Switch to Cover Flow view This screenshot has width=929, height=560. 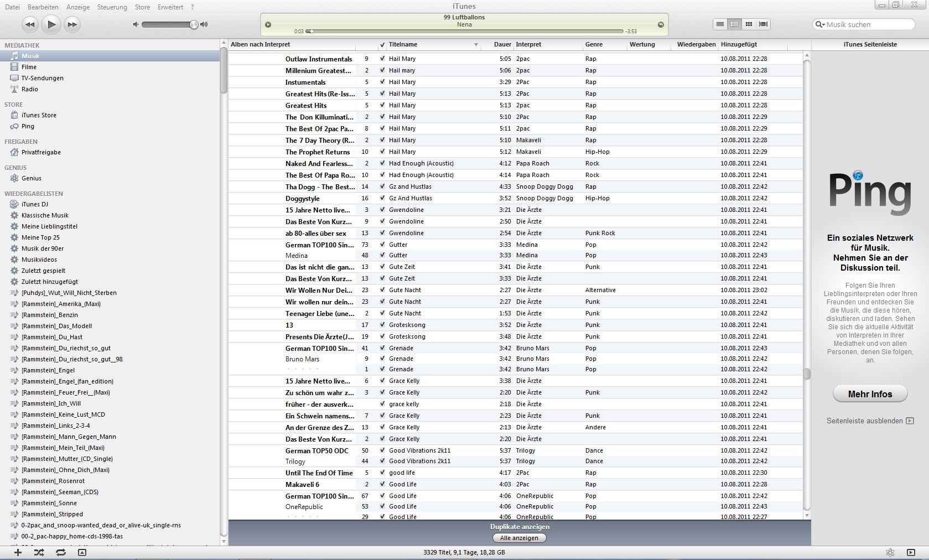[763, 24]
